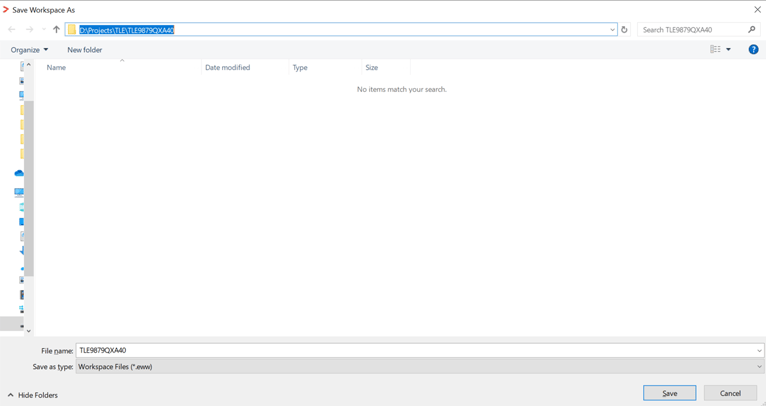The image size is (766, 406).
Task: Collapse the folder pane with Hide Folders
Action: (33, 395)
